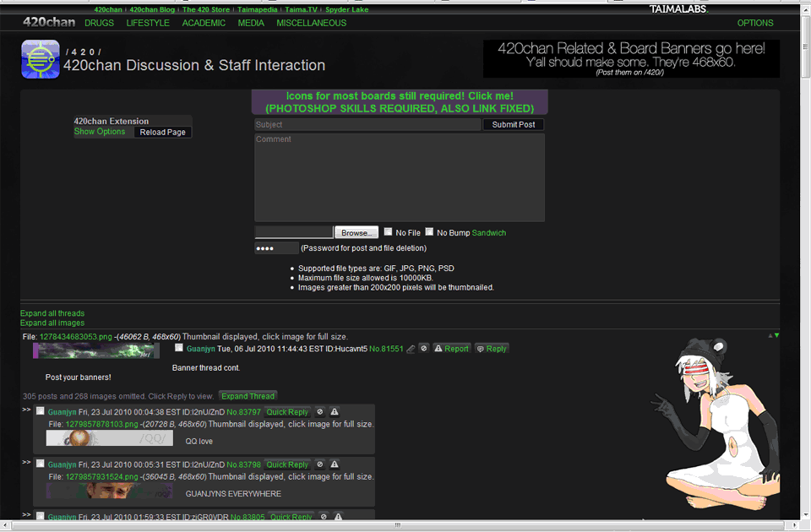Click the Browse... file button
811x532 pixels.
[357, 232]
